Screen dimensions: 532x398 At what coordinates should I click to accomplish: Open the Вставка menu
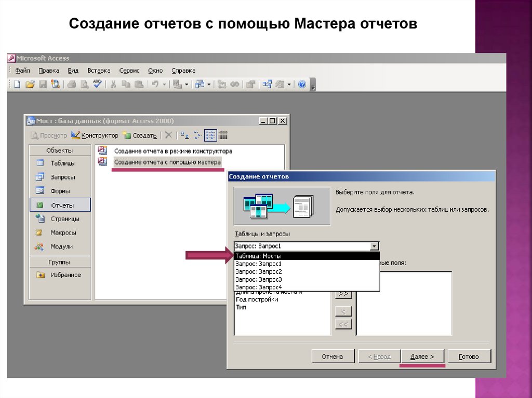tap(99, 71)
